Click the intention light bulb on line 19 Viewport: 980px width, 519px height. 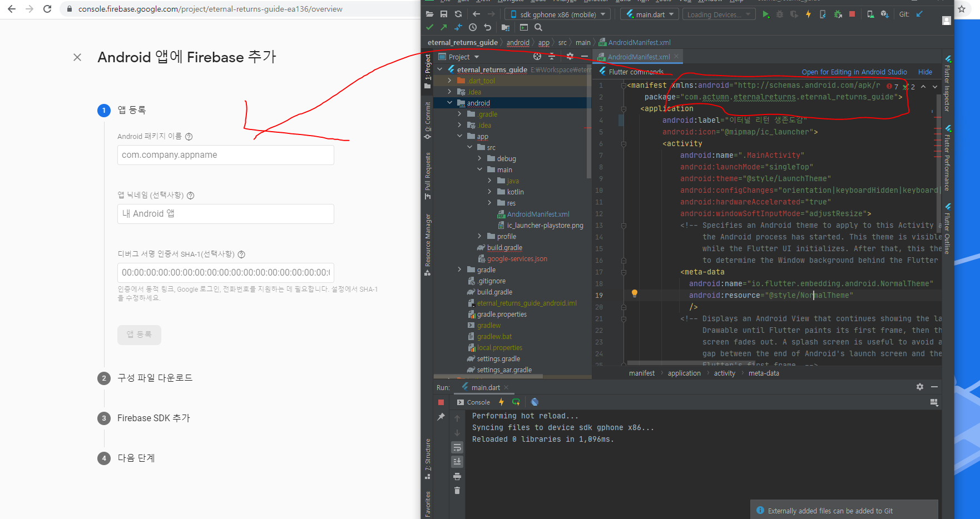[634, 293]
